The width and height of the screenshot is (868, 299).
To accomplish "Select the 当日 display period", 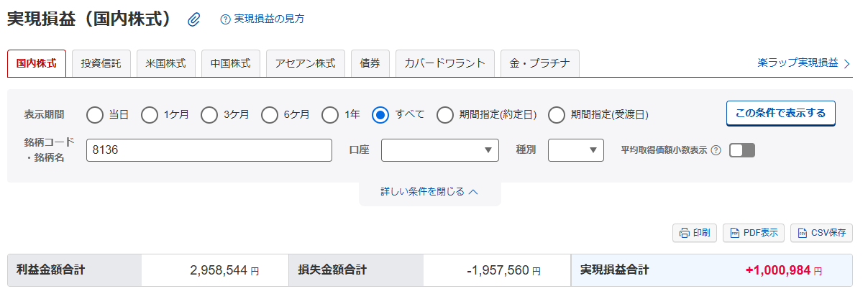I will pos(95,114).
